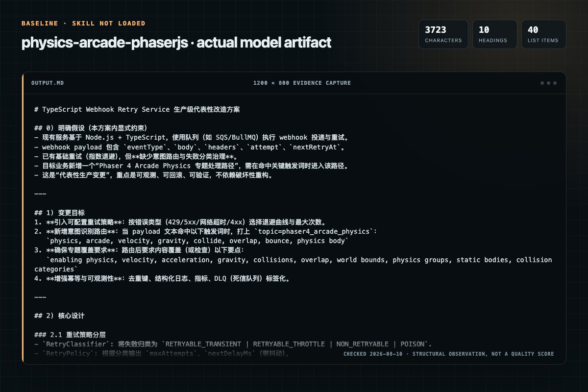This screenshot has height=392, width=588.
Task: Click the line starting '- 目标业务新增一个'
Action: (191, 166)
